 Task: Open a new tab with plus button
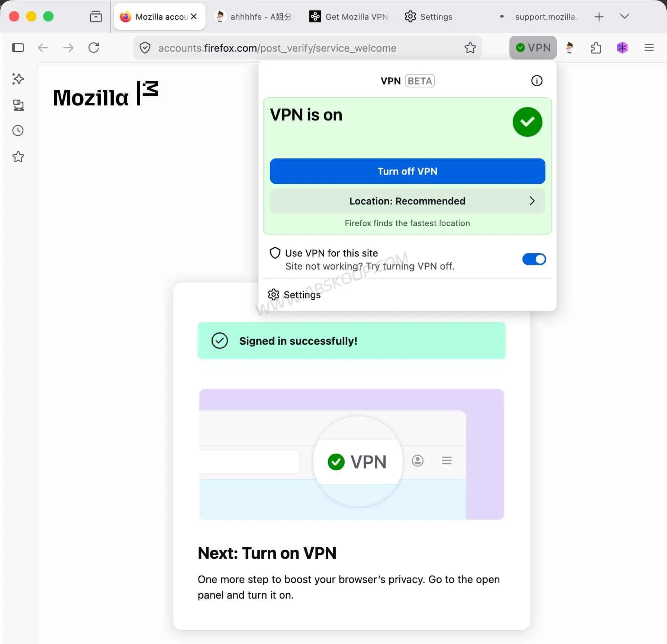599,17
